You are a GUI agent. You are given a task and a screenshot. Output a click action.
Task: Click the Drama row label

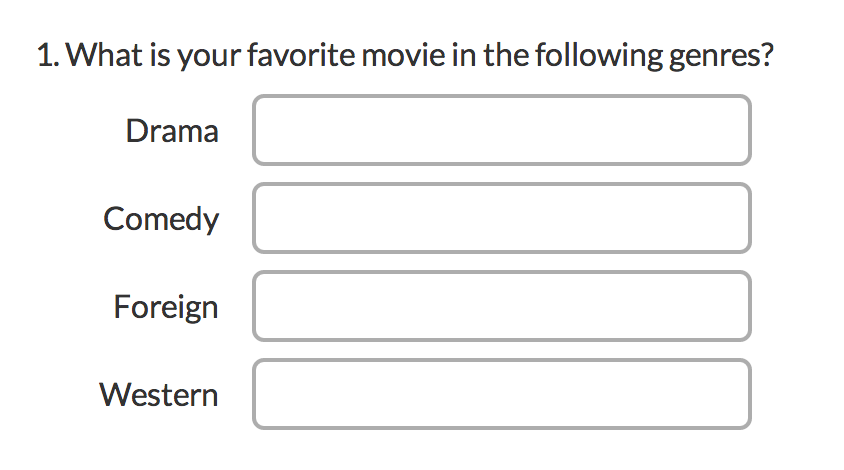click(x=172, y=131)
